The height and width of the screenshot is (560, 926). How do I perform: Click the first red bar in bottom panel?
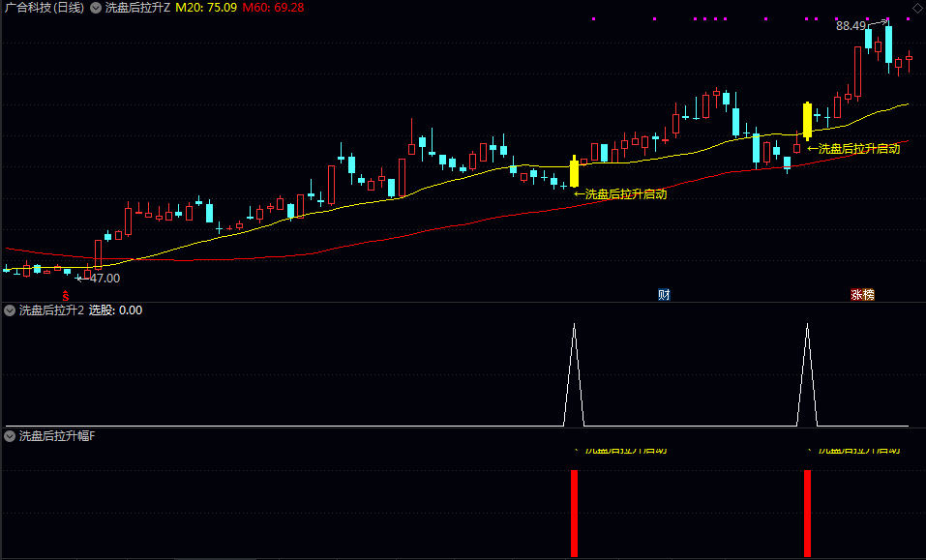574,514
